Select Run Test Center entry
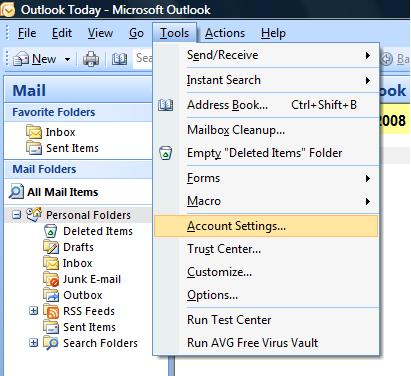This screenshot has width=411, height=376. tap(266, 320)
